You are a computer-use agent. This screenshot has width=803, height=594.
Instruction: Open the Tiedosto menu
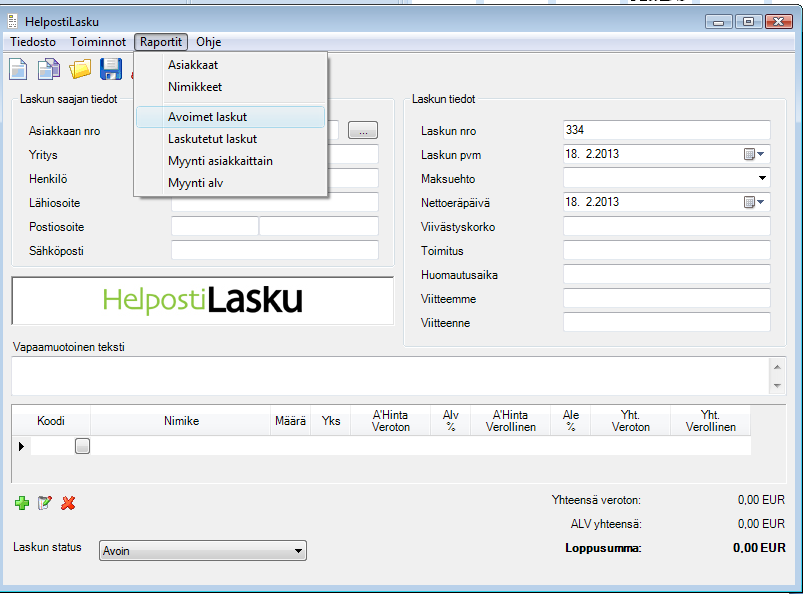(33, 42)
